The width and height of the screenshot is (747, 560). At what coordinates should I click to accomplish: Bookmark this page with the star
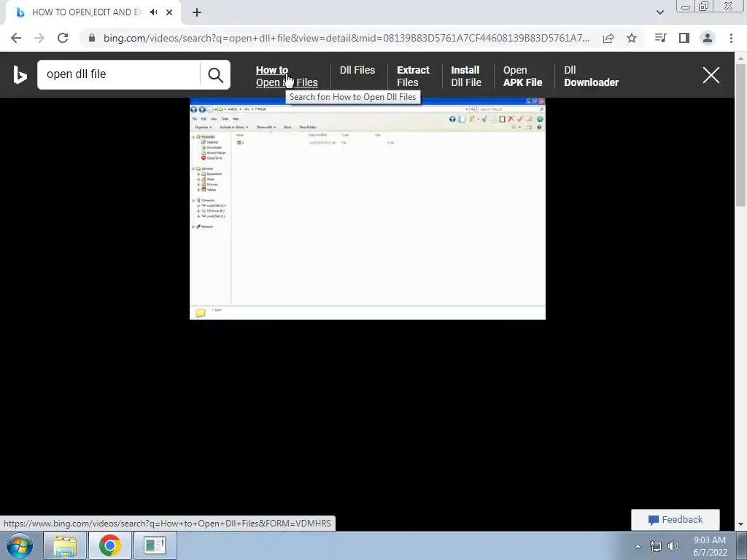coord(632,38)
